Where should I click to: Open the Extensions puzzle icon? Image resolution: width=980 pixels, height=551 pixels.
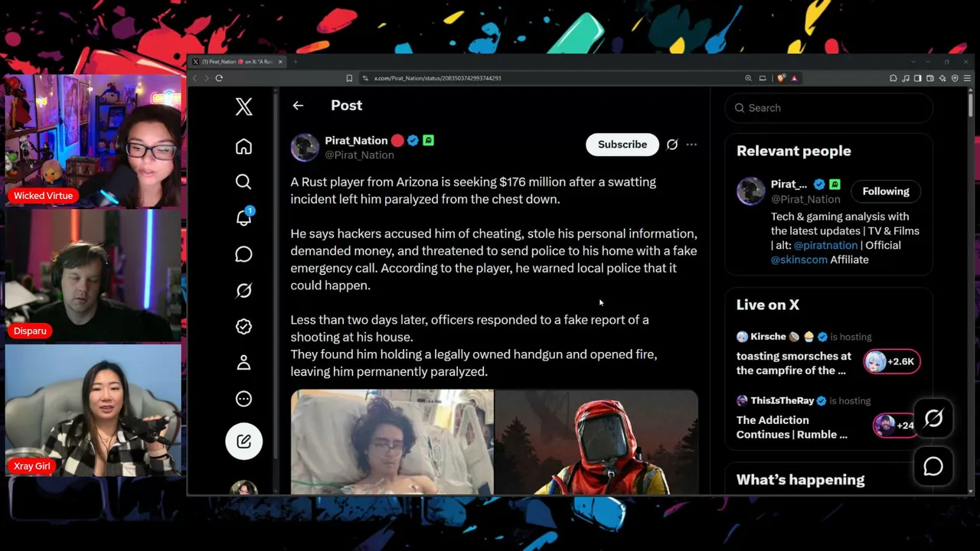tap(893, 78)
